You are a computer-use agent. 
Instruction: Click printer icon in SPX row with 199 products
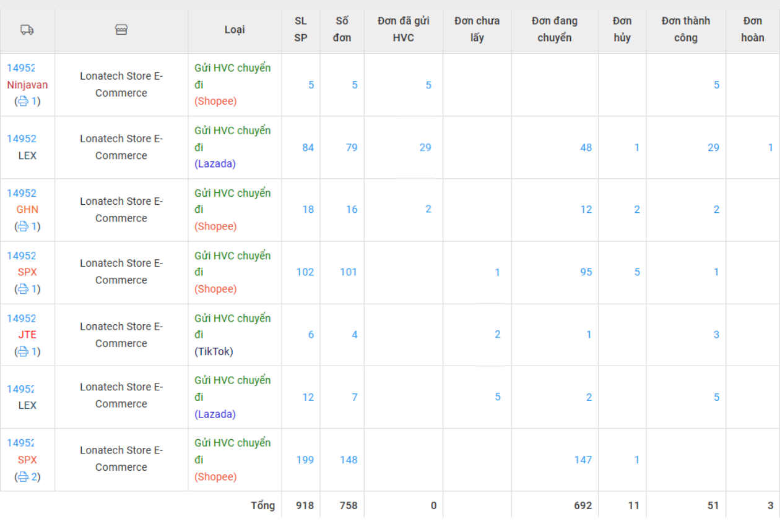(x=23, y=476)
